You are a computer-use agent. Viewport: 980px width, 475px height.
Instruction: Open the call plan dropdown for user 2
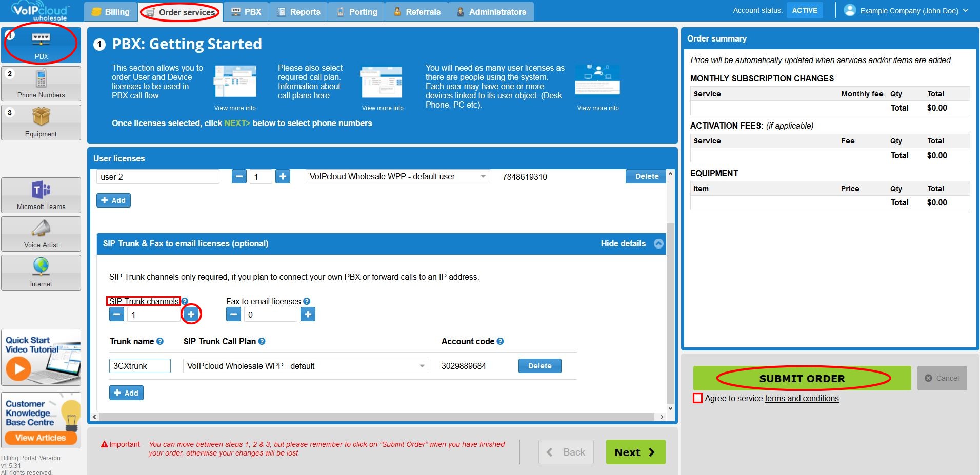tap(482, 176)
